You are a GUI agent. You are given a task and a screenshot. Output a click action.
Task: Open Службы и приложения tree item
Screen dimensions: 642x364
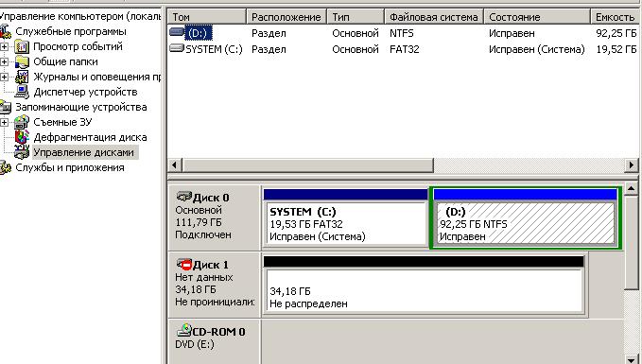click(70, 167)
